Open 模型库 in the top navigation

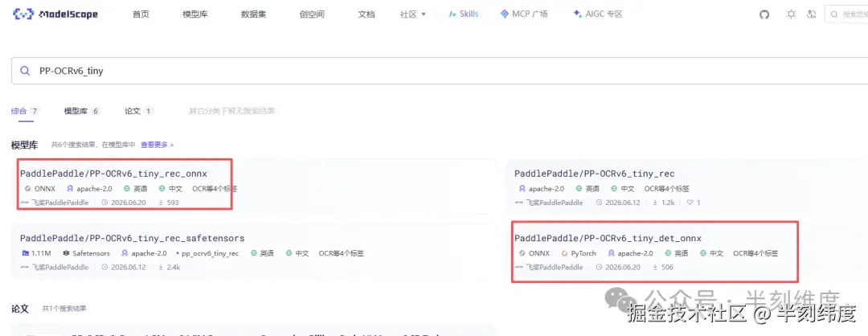point(194,14)
